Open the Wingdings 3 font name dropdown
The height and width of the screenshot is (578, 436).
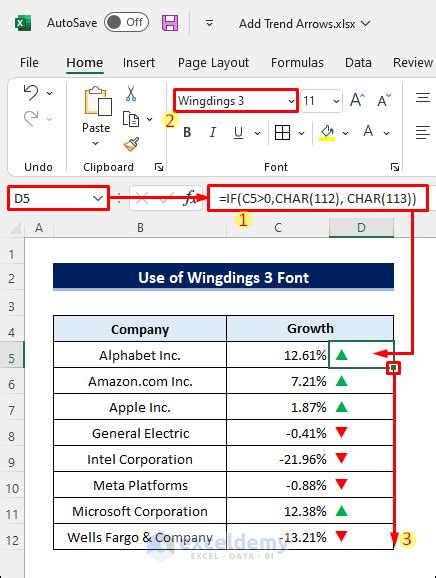291,101
